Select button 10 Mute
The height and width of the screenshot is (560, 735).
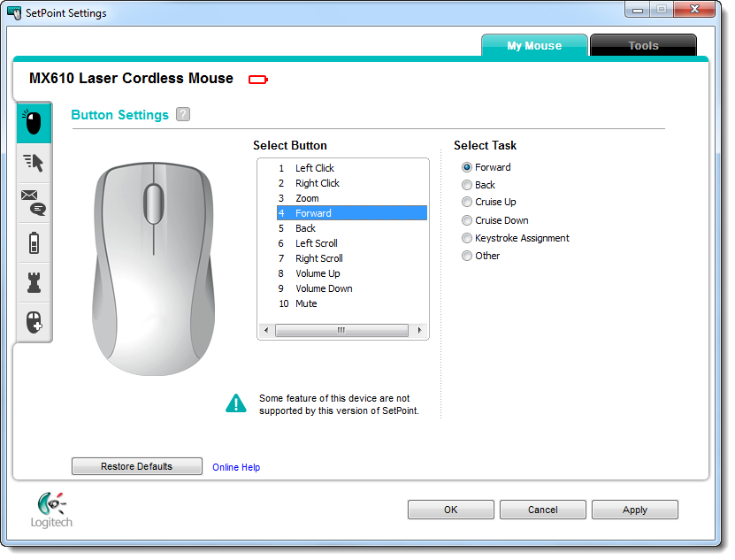click(352, 303)
